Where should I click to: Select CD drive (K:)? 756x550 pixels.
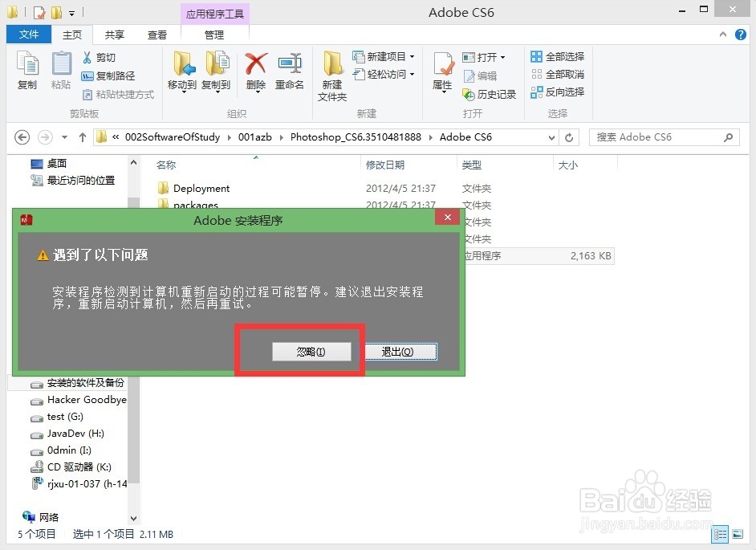(x=71, y=467)
